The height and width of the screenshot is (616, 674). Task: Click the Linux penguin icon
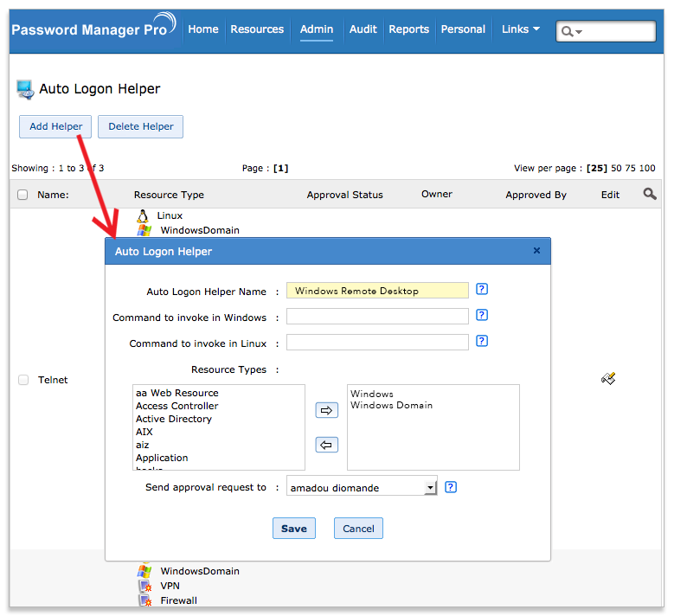tap(143, 215)
